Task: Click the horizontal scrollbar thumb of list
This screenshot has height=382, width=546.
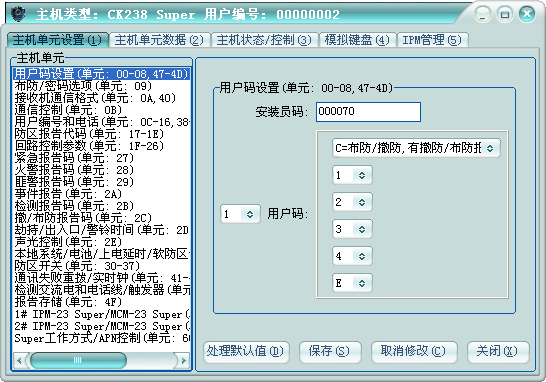Action: point(78,360)
